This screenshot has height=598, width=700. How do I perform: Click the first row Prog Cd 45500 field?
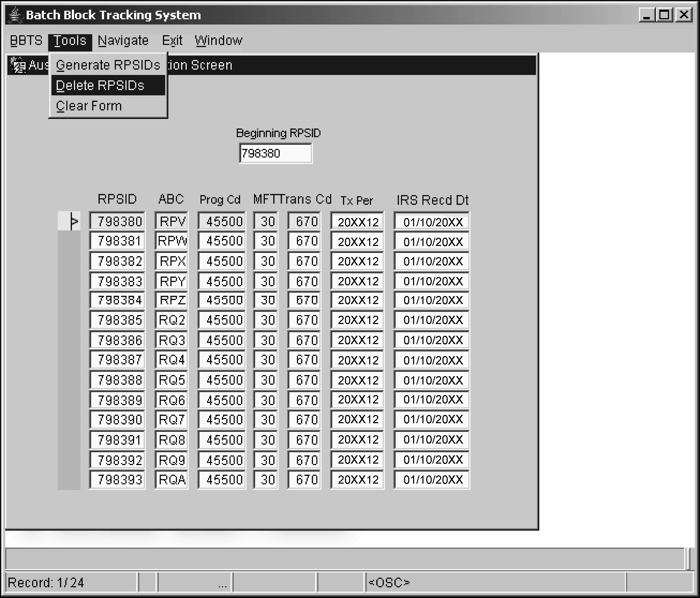click(222, 221)
